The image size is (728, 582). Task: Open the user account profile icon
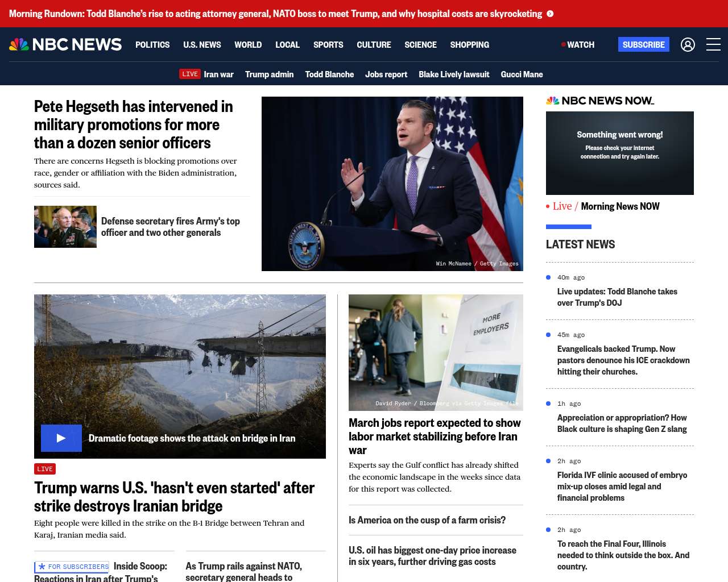pyautogui.click(x=688, y=44)
